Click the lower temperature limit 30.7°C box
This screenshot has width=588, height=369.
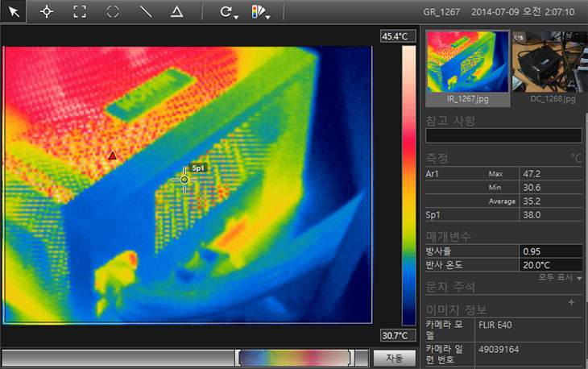coord(398,335)
